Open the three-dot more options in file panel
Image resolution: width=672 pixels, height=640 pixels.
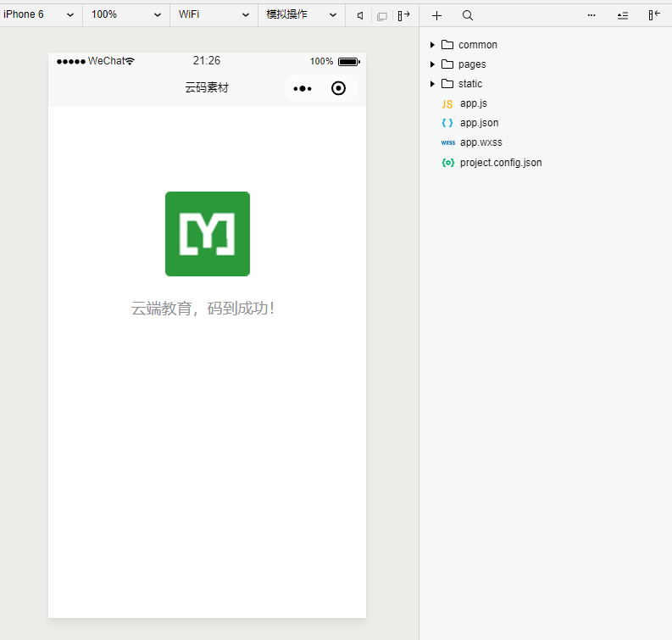(x=591, y=15)
